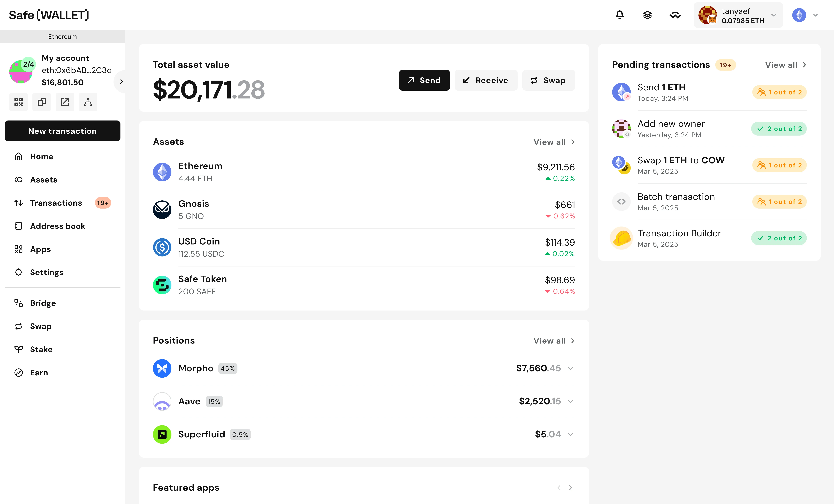Open the batched transactions icon
Viewport: 834px width, 504px height.
(647, 15)
